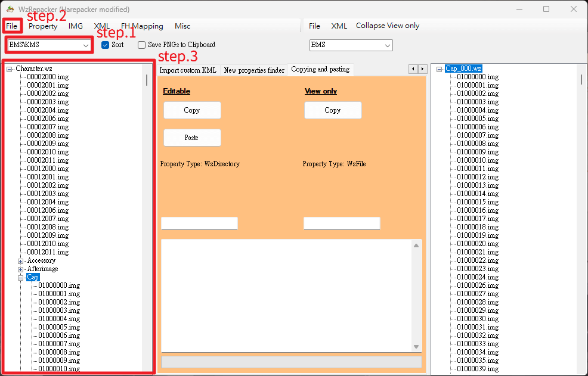The image size is (588, 376).
Task: Open the IMG menu
Action: [75, 26]
